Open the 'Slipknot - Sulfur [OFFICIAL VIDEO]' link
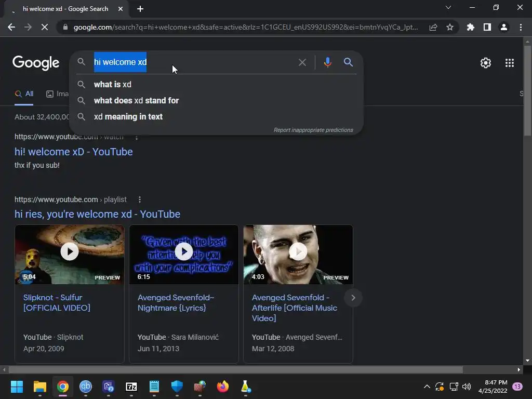This screenshot has width=532, height=399. point(57,303)
